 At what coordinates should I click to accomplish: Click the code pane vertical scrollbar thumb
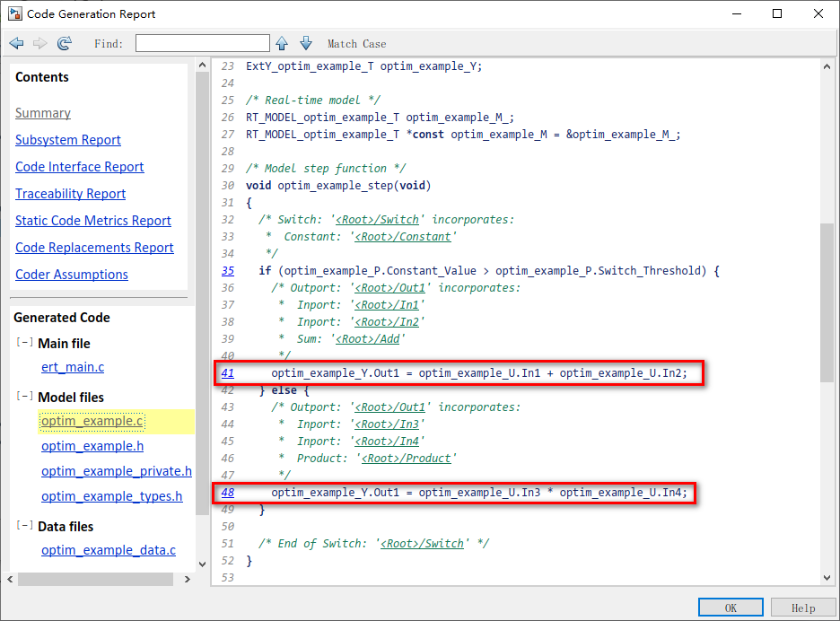[x=827, y=302]
